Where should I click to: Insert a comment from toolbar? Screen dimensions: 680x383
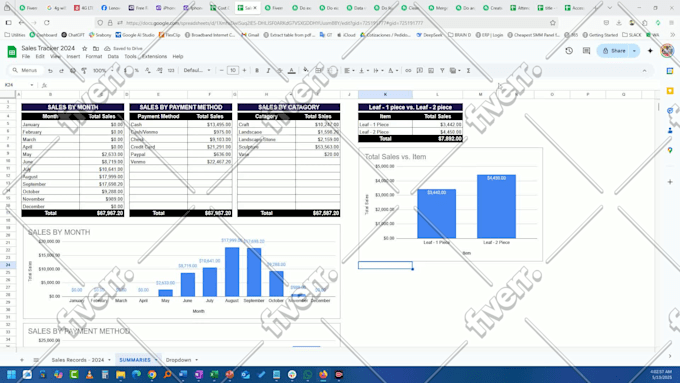click(x=419, y=70)
